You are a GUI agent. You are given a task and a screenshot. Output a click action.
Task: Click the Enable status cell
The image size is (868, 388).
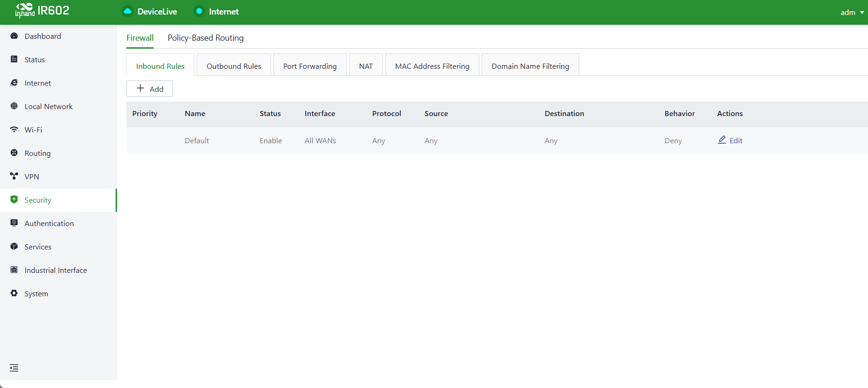click(x=271, y=140)
